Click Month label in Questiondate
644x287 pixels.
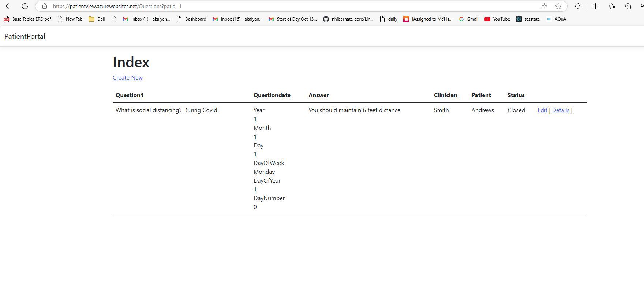(262, 128)
